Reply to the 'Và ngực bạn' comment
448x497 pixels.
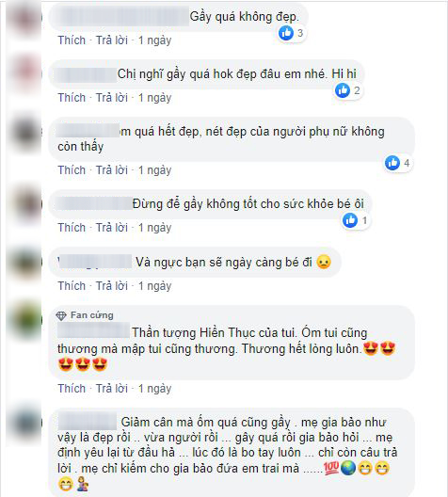pyautogui.click(x=112, y=286)
